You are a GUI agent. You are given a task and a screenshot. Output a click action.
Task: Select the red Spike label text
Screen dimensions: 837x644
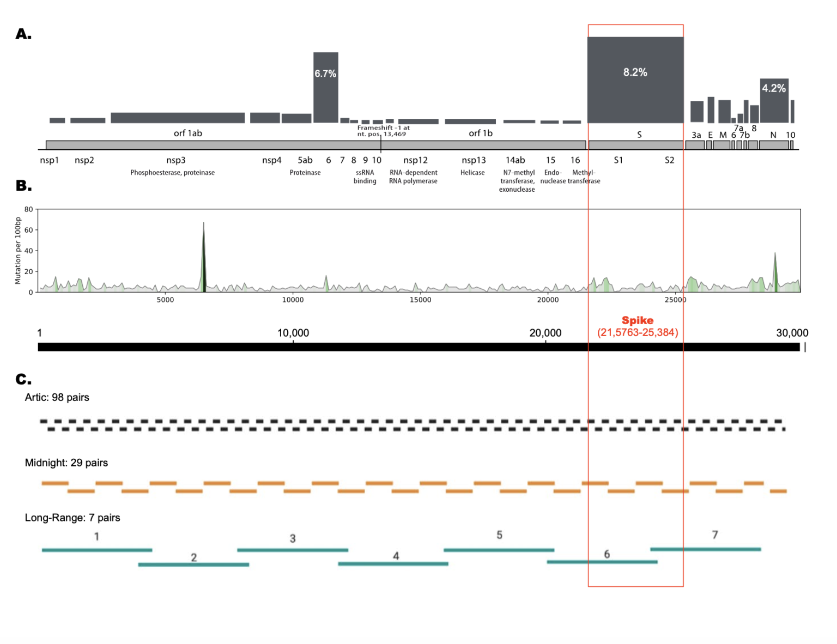point(638,320)
